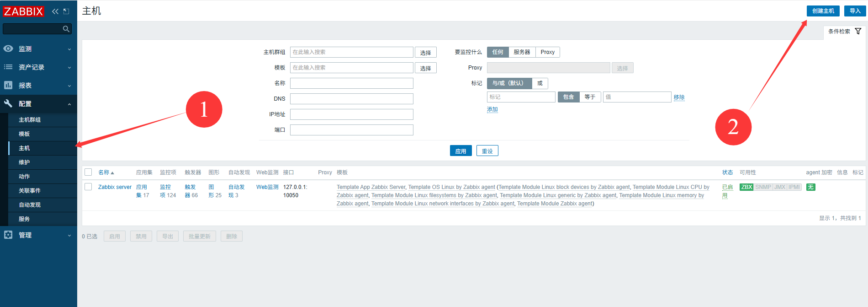Screen dimensions: 868x307
Task: Open 主机 submenu item
Action: [x=42, y=148]
